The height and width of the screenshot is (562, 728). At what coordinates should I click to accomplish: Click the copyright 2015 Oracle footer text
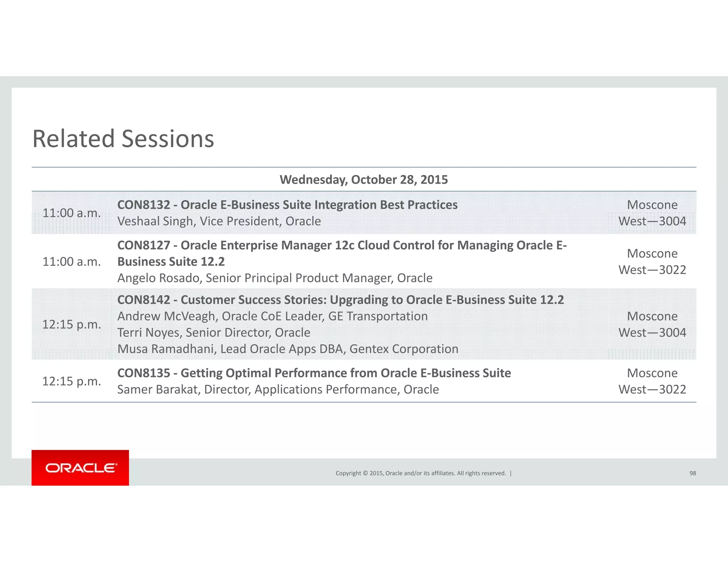(x=421, y=473)
